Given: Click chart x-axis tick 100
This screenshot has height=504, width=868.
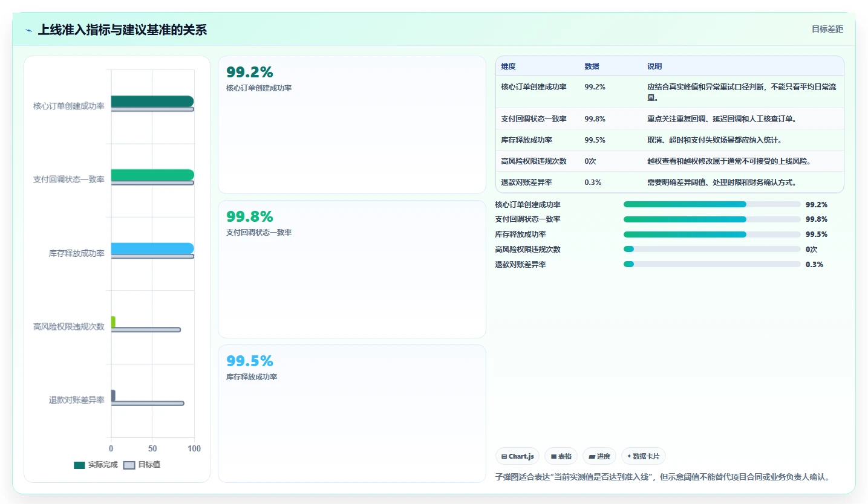Looking at the screenshot, I should click(194, 449).
